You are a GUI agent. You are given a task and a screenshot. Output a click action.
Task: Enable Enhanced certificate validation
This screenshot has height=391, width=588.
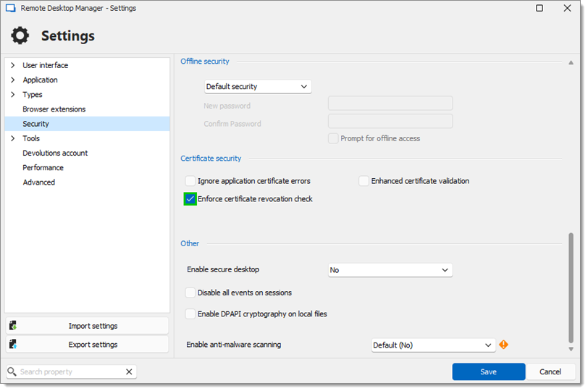click(x=364, y=181)
